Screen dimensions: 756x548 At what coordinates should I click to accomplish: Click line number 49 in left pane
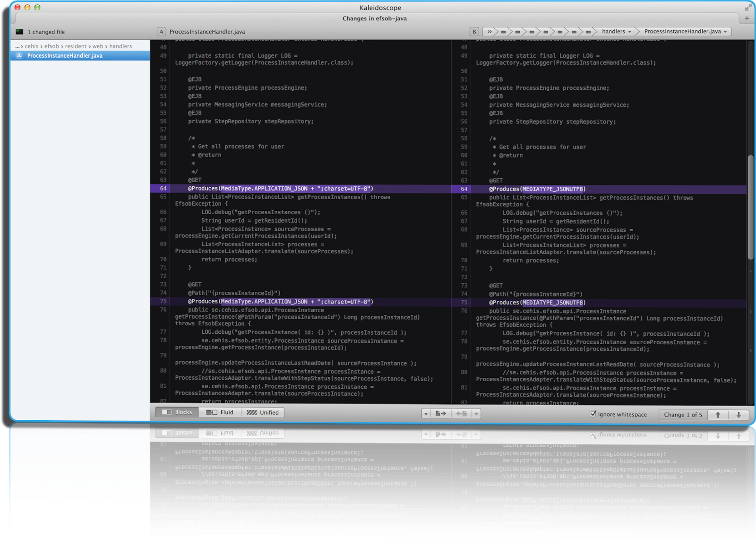(163, 56)
